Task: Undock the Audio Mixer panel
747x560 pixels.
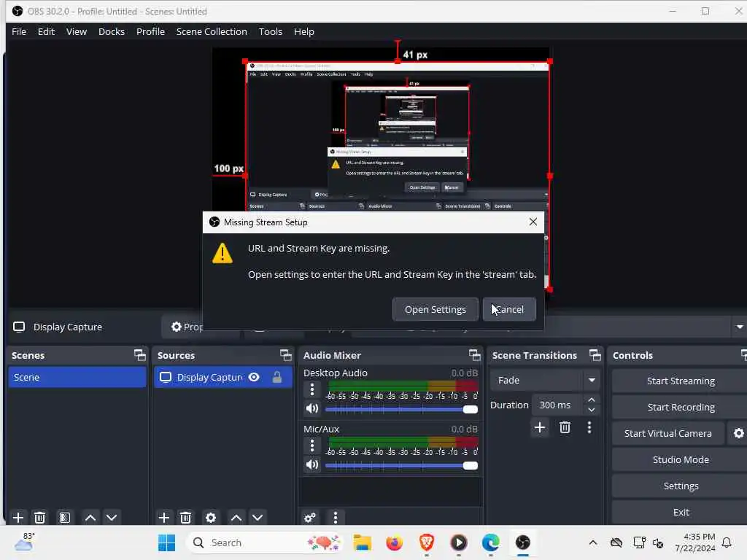Action: 474,355
